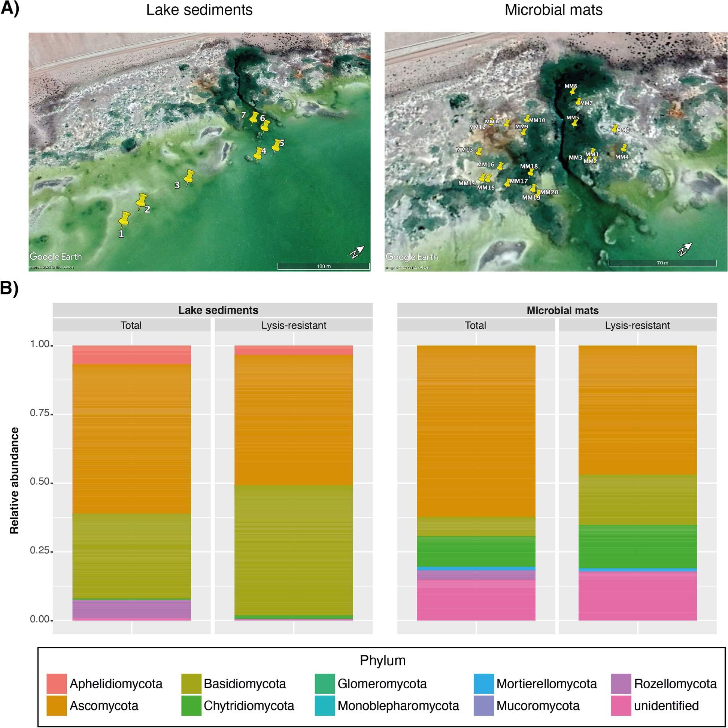Click the Microbial mats map title
Screen dimensions: 728x728
[x=553, y=10]
